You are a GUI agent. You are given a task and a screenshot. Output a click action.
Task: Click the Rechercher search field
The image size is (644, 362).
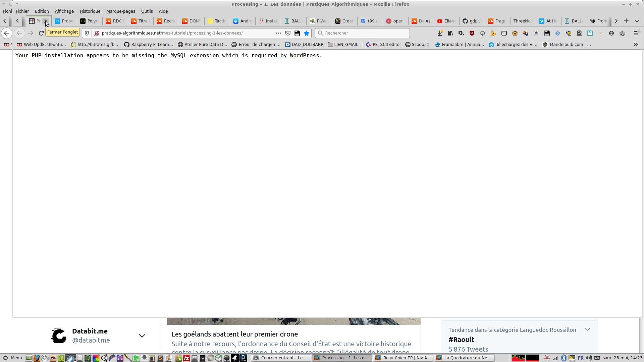coord(362,33)
